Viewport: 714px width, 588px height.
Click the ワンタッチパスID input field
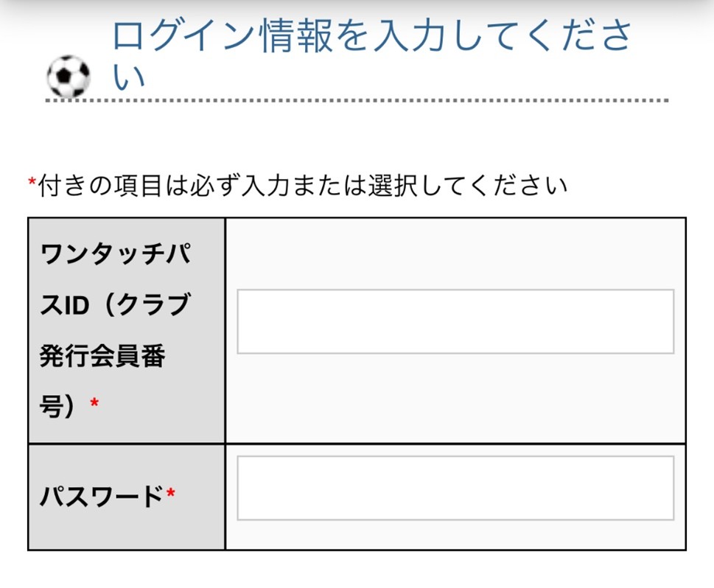pos(455,321)
